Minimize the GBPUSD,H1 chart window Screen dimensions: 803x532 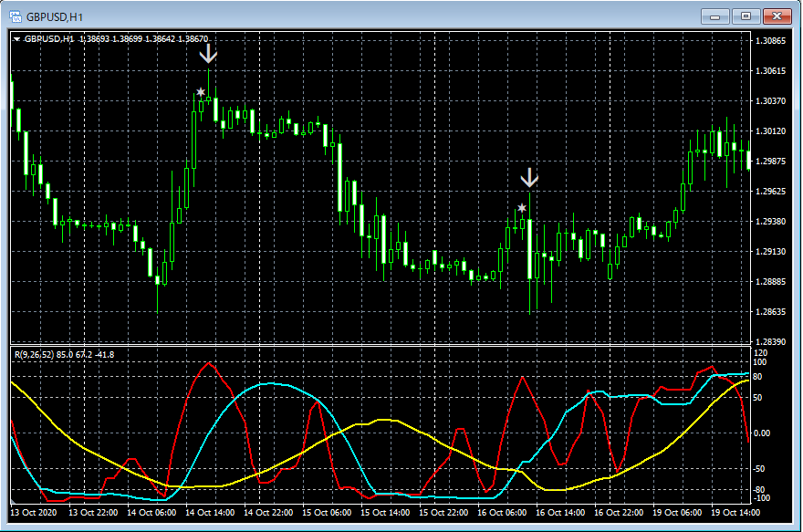(714, 16)
